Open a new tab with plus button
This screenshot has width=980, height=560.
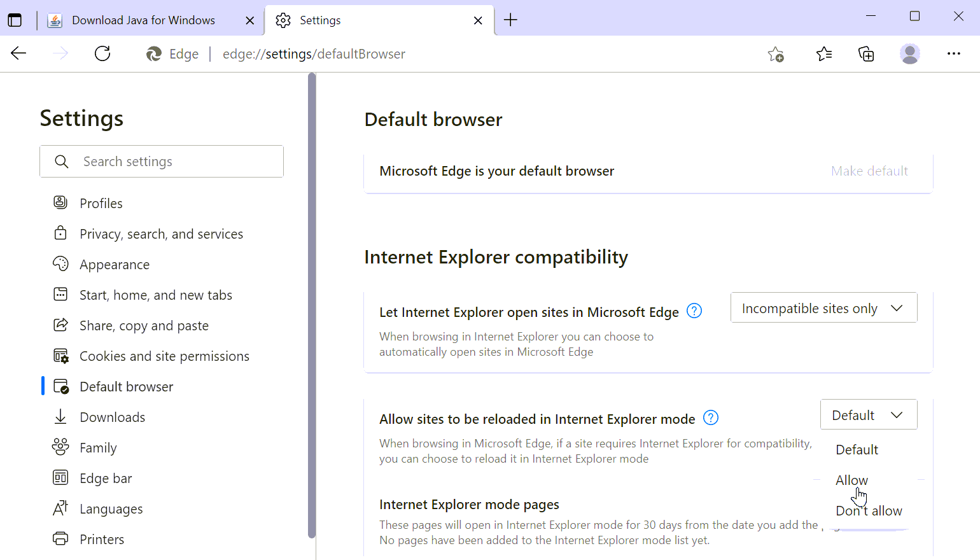(x=510, y=20)
